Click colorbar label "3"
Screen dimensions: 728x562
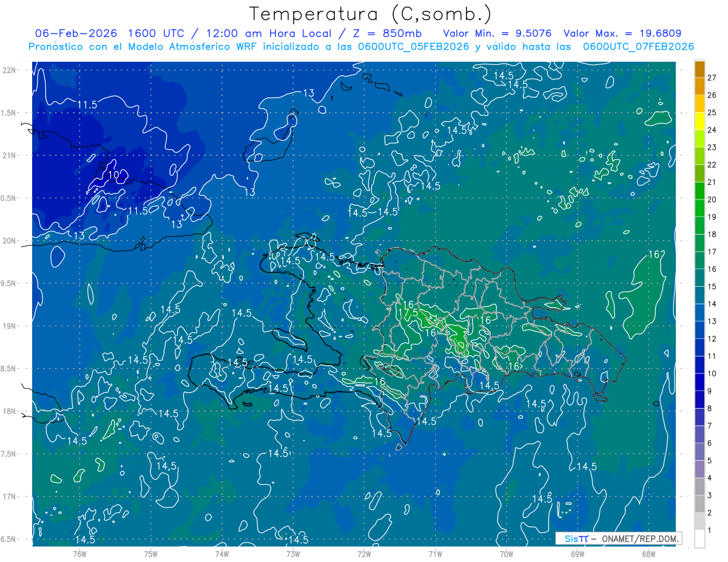[710, 496]
